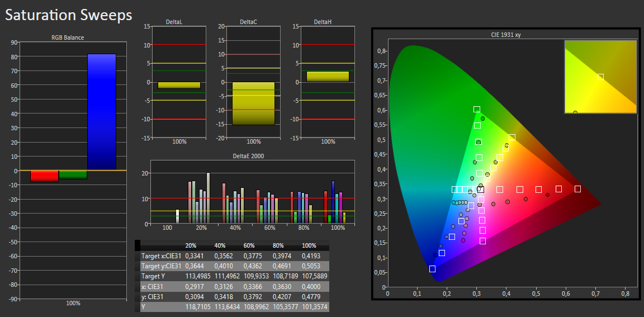Select table cell 0,4193

coord(310,256)
